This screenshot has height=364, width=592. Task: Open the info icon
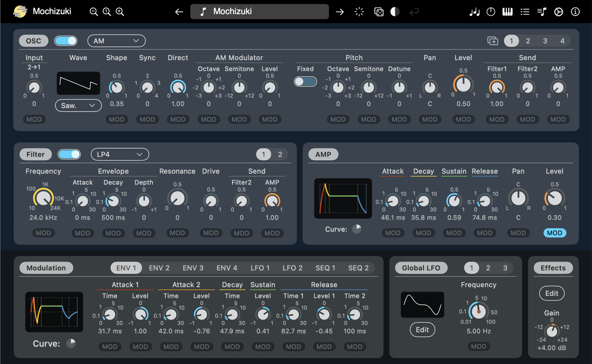coord(575,12)
